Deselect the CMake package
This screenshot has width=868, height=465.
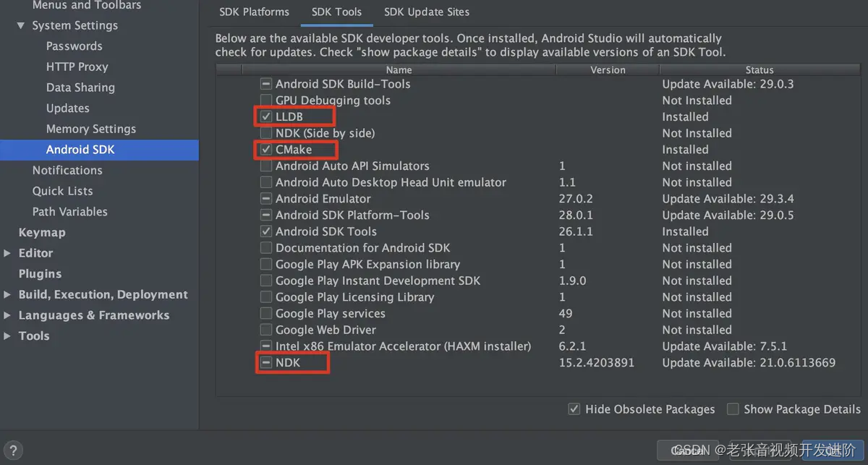coord(265,149)
